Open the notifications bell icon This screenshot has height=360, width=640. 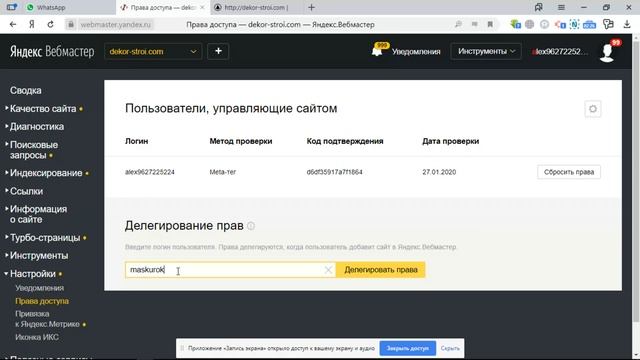(377, 51)
